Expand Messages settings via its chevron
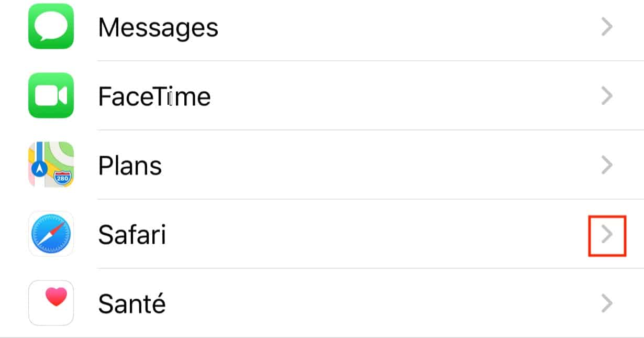Screen dimensions: 644x338 pos(607,27)
